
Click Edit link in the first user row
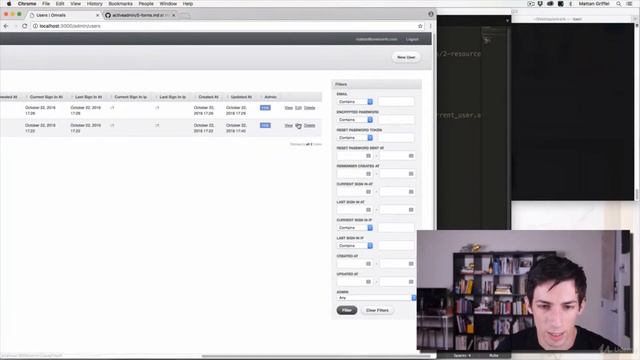pyautogui.click(x=298, y=108)
